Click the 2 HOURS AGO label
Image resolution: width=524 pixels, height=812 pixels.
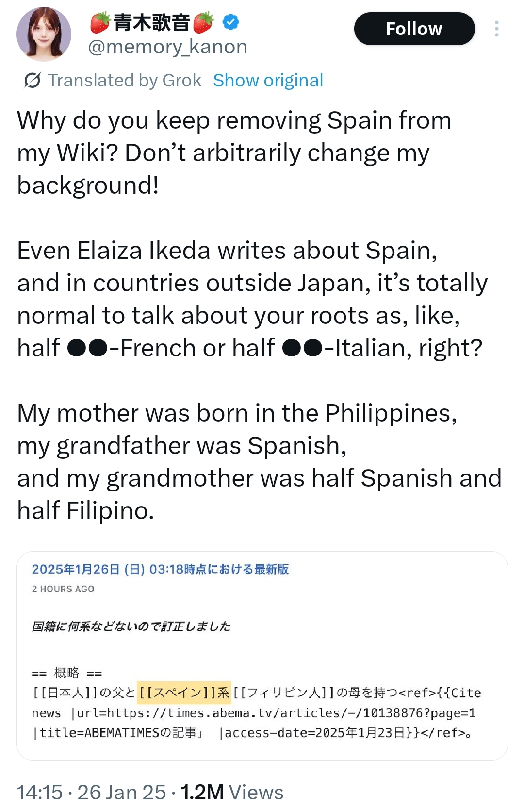(x=63, y=589)
